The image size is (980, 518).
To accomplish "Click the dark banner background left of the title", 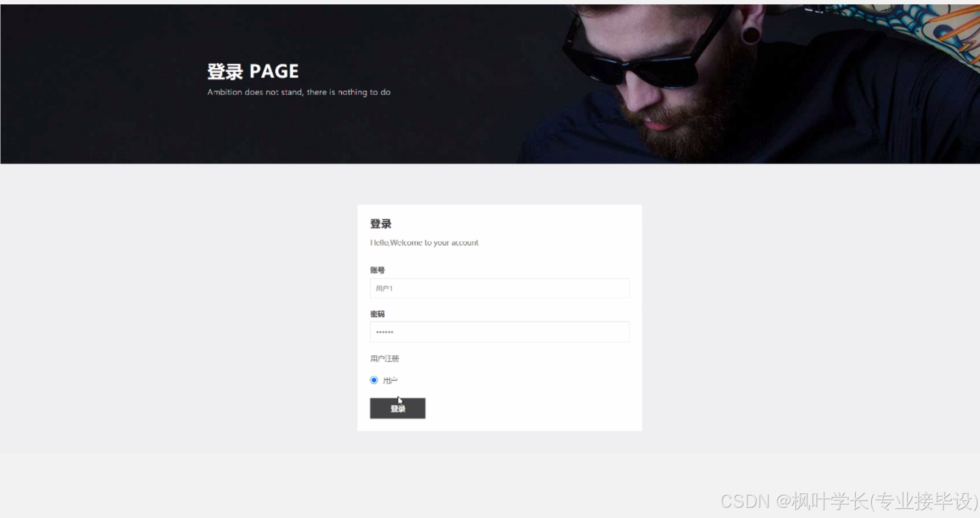I will pyautogui.click(x=98, y=83).
